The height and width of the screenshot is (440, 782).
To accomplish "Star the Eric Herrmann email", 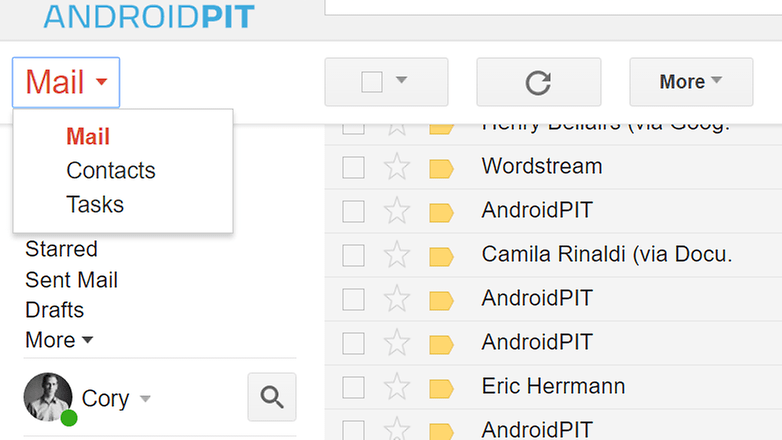I will click(x=397, y=386).
